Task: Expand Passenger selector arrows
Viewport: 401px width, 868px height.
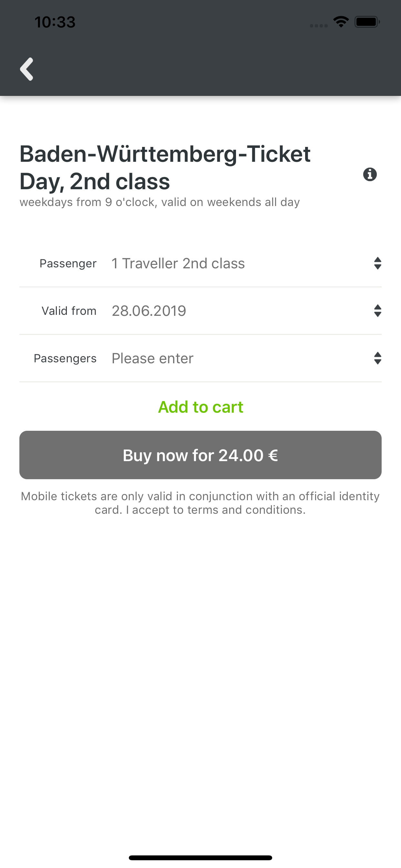Action: tap(377, 263)
